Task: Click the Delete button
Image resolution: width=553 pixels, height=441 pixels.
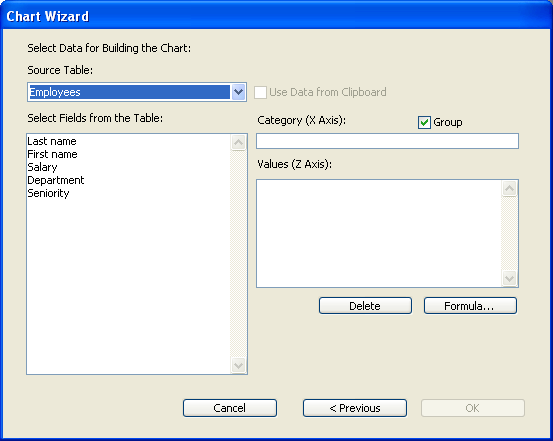Action: click(365, 306)
